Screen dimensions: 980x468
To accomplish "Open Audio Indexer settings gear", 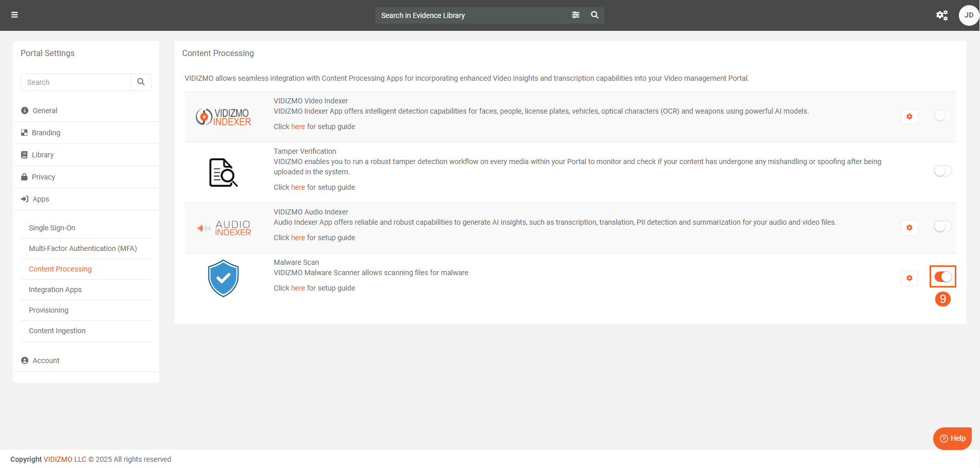I will click(909, 228).
